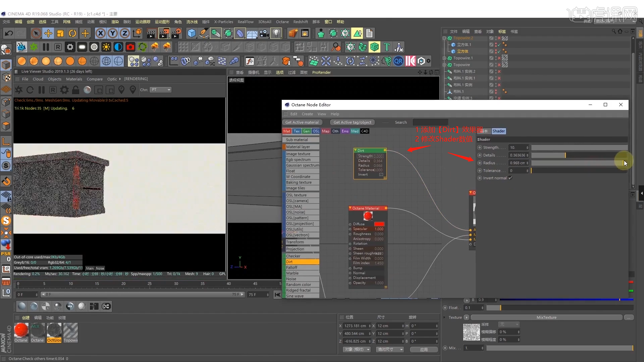Restart the Live Viewer render
Viewport: 644px width, 362px height.
click(30, 90)
